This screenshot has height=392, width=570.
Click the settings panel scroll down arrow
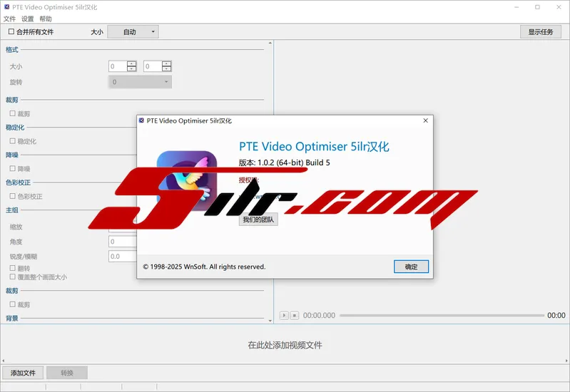coord(270,321)
